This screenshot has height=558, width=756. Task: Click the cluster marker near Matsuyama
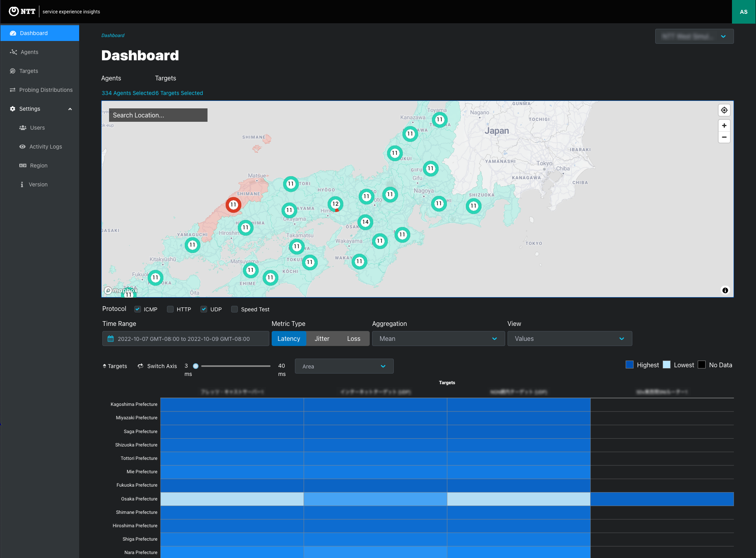[x=251, y=270]
